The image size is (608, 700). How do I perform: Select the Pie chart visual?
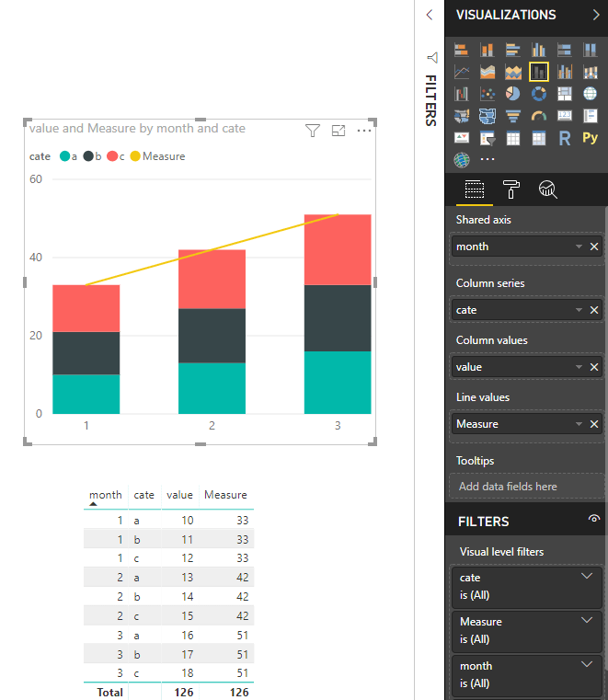click(513, 94)
